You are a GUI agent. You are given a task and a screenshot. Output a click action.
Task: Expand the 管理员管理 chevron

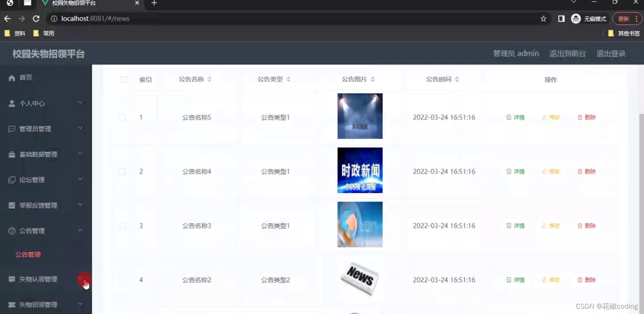pos(80,128)
